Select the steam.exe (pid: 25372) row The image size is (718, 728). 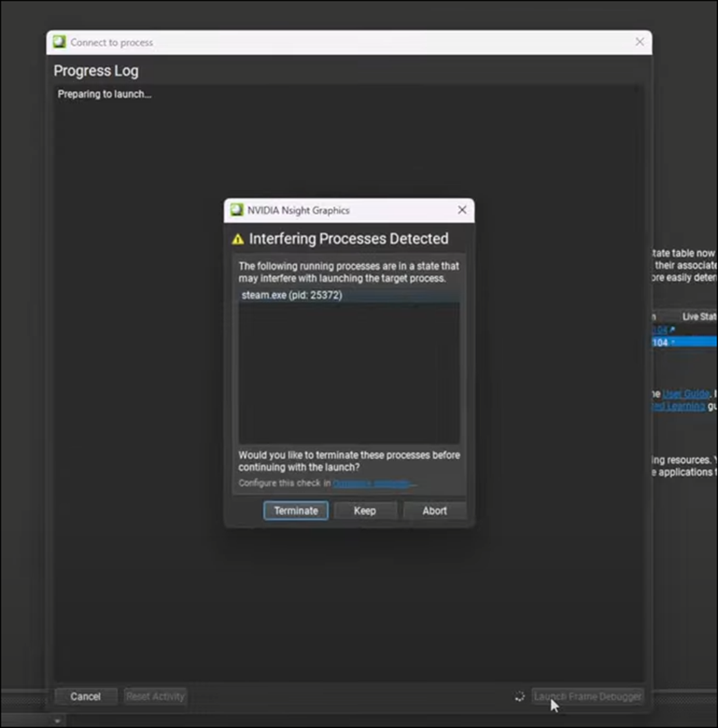coord(349,295)
